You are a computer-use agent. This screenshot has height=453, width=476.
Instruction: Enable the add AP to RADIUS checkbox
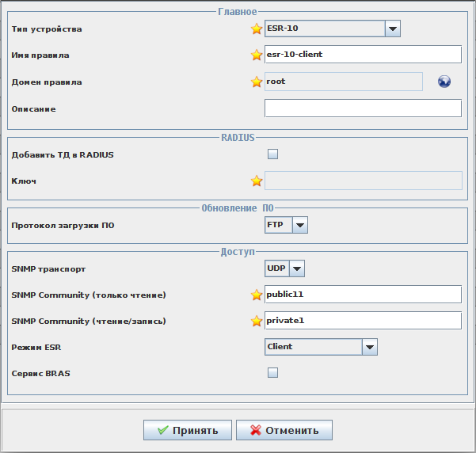coord(272,154)
